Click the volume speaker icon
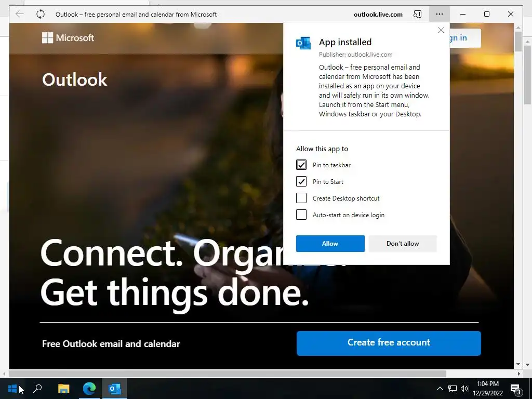The width and height of the screenshot is (532, 399). (x=464, y=389)
